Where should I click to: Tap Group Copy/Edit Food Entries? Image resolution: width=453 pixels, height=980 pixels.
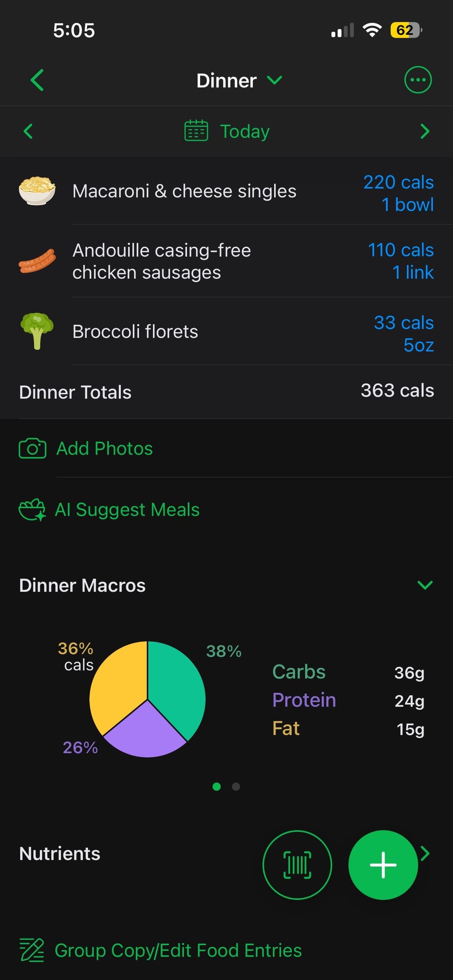point(178,951)
